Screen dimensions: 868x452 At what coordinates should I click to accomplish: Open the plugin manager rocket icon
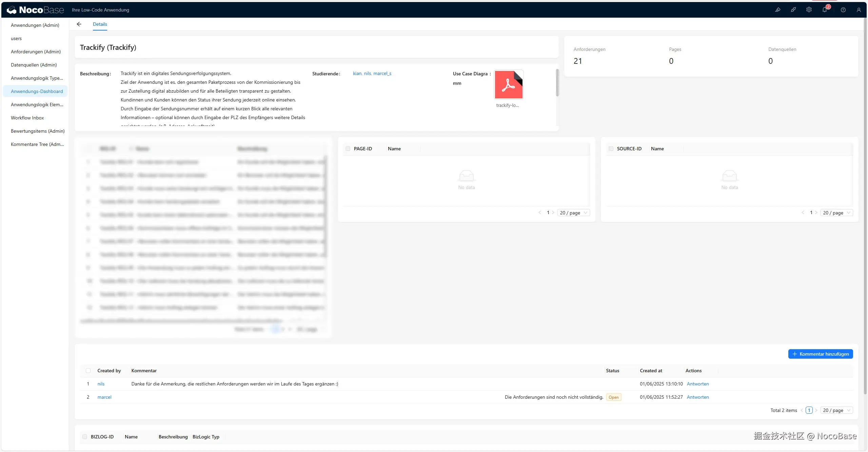tap(793, 10)
